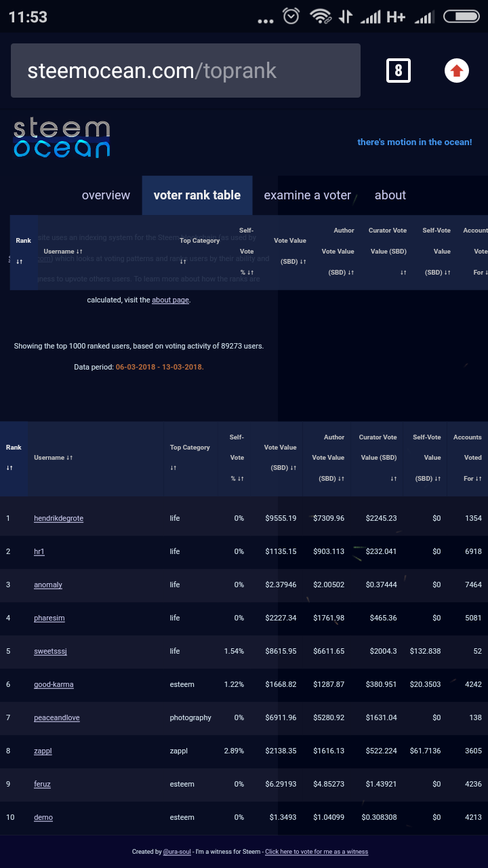Open user good-karma link
The height and width of the screenshot is (868, 488).
click(54, 684)
